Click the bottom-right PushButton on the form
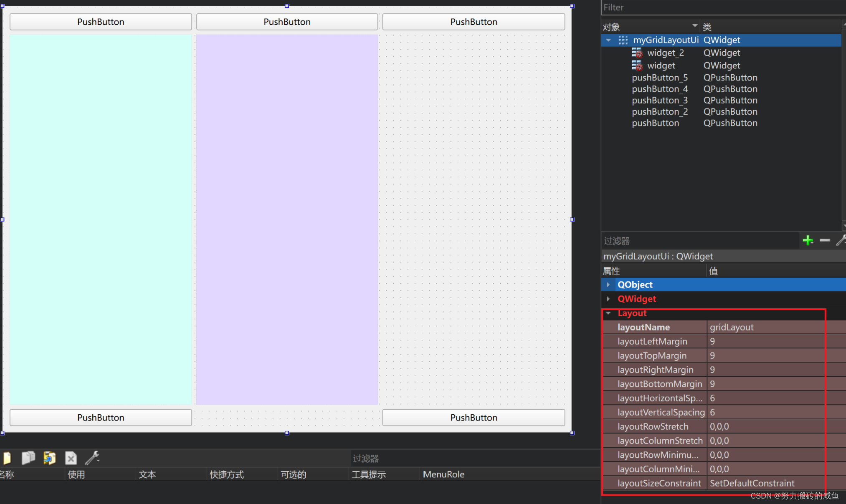 474,418
